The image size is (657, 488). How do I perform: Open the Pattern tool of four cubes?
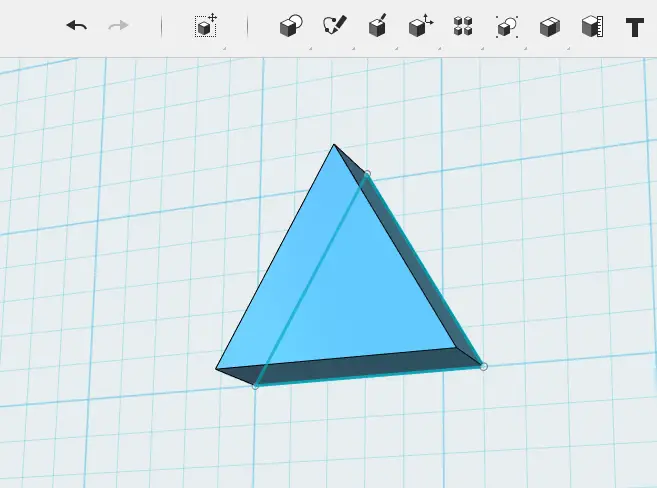click(463, 26)
